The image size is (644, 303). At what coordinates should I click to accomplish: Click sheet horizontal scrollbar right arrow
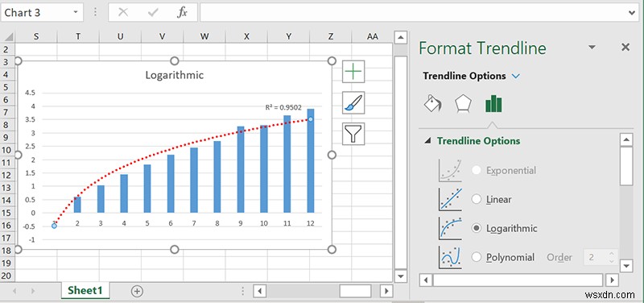coord(386,291)
